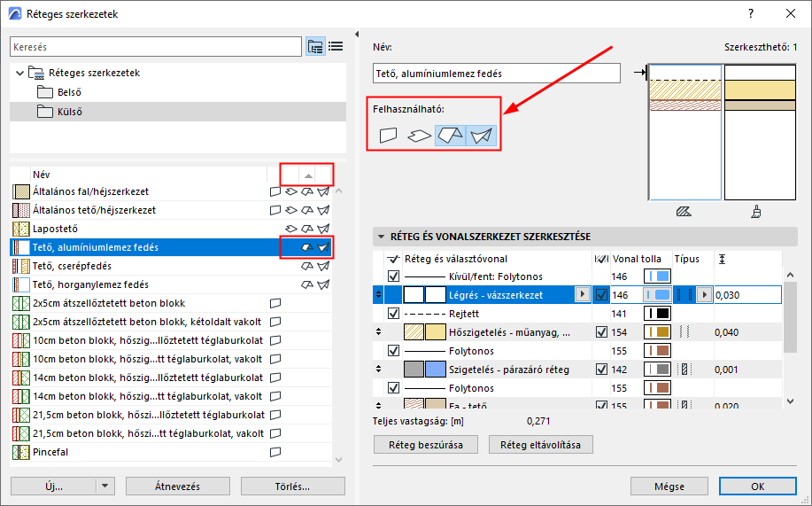This screenshot has height=506, width=812.
Task: Toggle the Szigetelés - párazáró end-line checkbox
Action: (x=601, y=370)
